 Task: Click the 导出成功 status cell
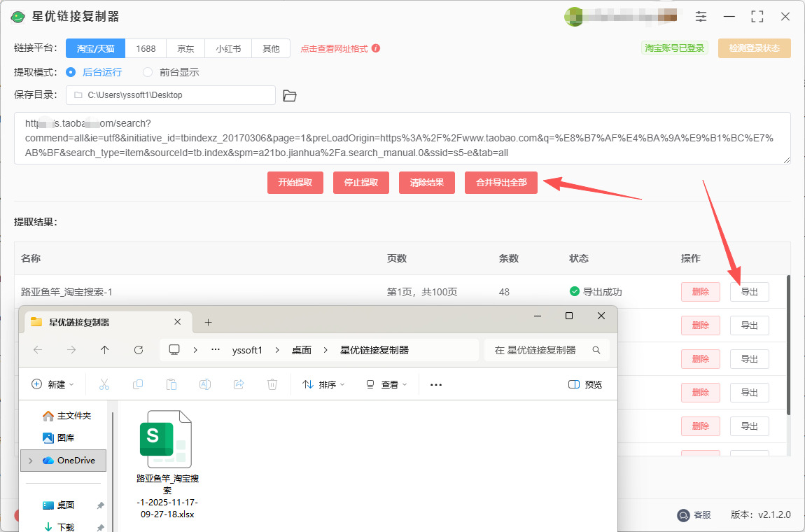[596, 292]
